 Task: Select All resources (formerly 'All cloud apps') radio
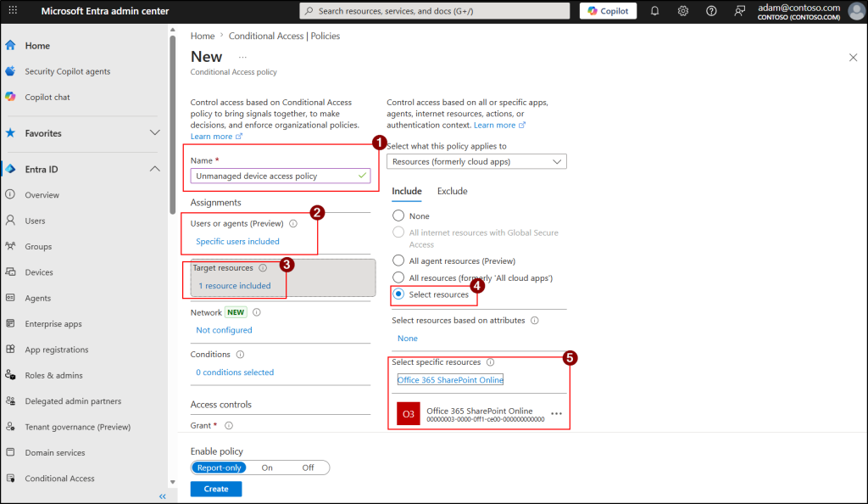[398, 277]
